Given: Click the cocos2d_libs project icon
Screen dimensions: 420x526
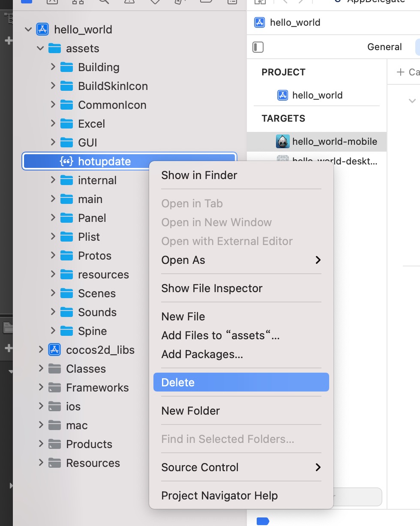Looking at the screenshot, I should 54,350.
